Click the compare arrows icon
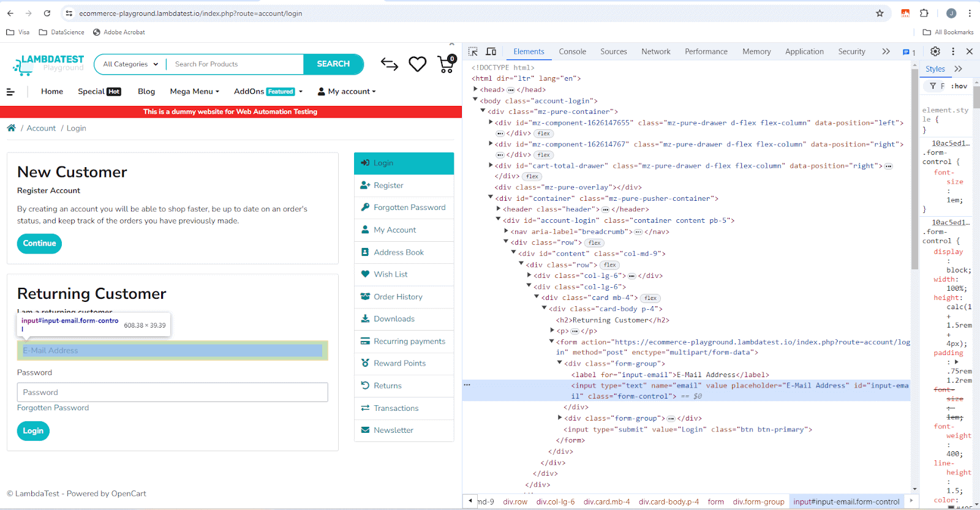980x510 pixels. click(x=390, y=64)
